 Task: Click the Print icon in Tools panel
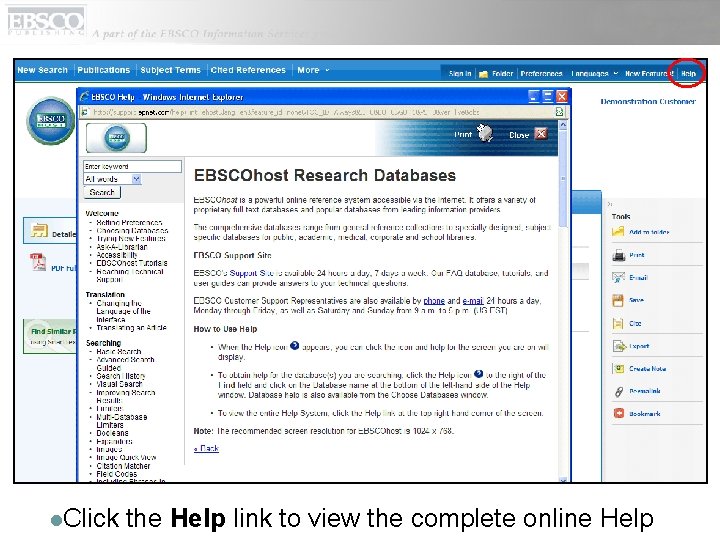tap(619, 255)
